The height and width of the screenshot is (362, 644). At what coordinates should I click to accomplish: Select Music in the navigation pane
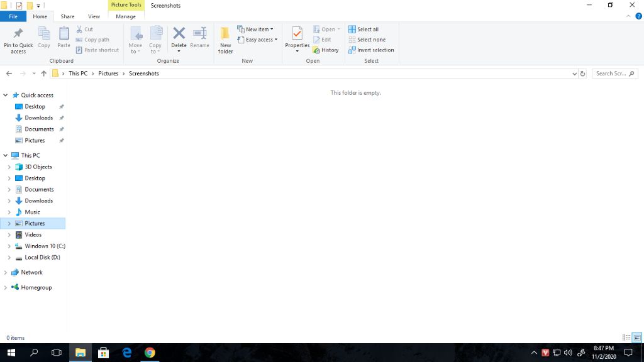click(x=32, y=212)
